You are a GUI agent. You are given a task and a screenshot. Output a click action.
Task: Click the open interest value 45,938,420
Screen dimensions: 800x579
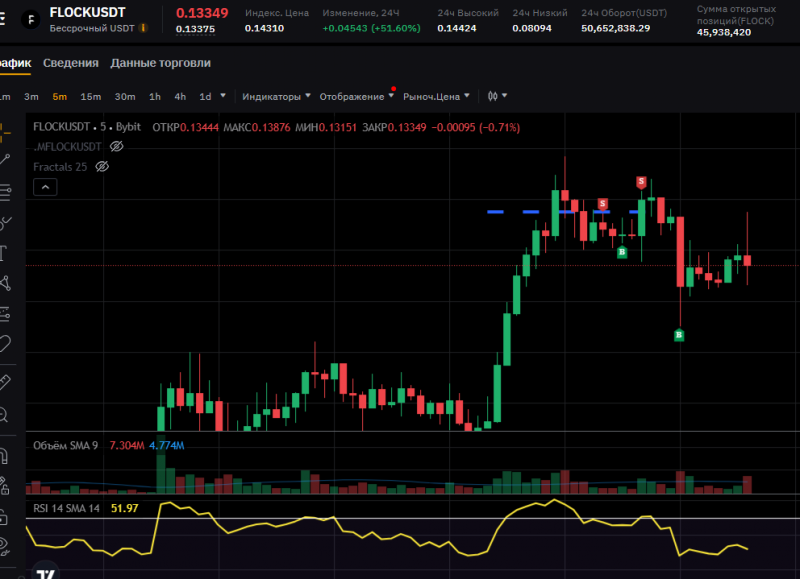pos(724,32)
